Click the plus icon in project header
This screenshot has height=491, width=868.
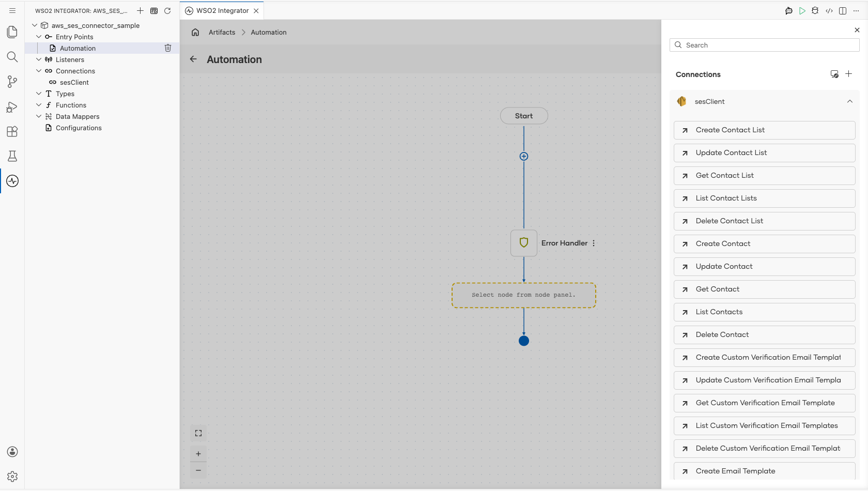tap(140, 10)
